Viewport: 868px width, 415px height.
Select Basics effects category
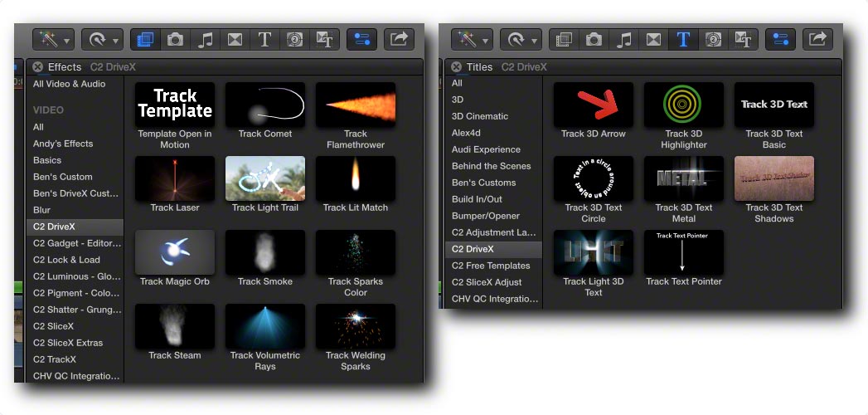tap(47, 160)
